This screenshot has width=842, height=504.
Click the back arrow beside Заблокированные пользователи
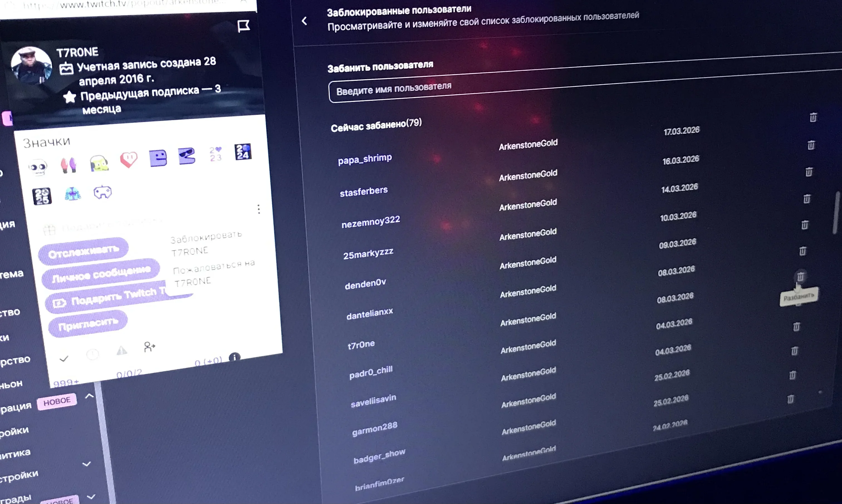click(x=304, y=21)
